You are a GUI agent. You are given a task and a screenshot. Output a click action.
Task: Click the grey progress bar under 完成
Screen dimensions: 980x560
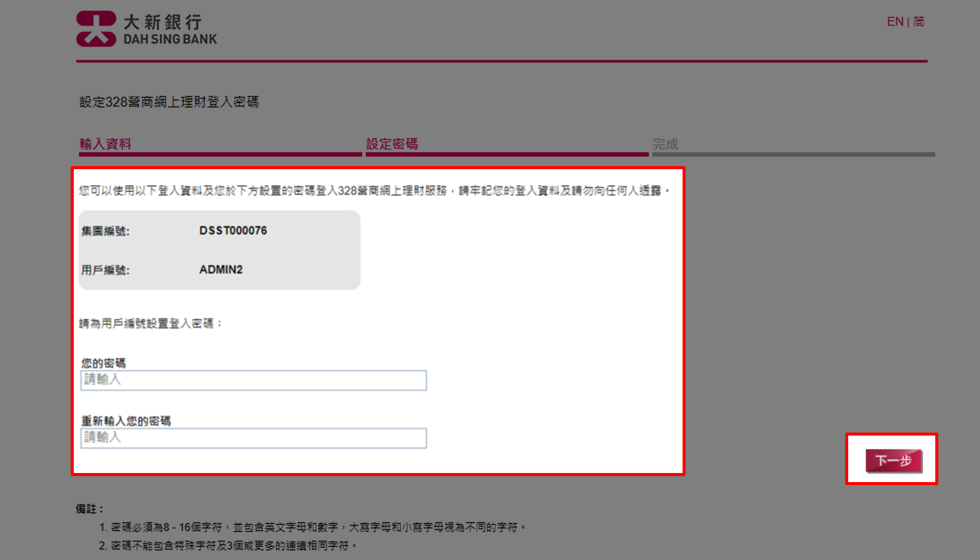793,155
